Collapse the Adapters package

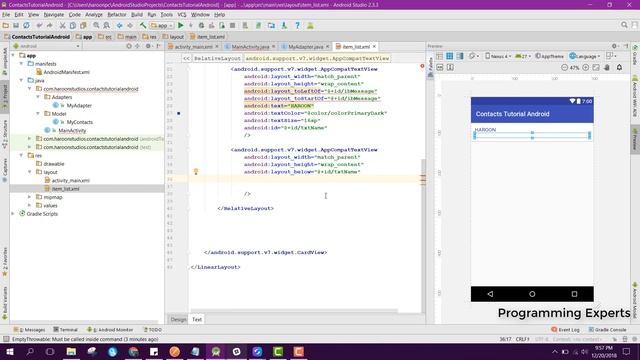[x=38, y=97]
